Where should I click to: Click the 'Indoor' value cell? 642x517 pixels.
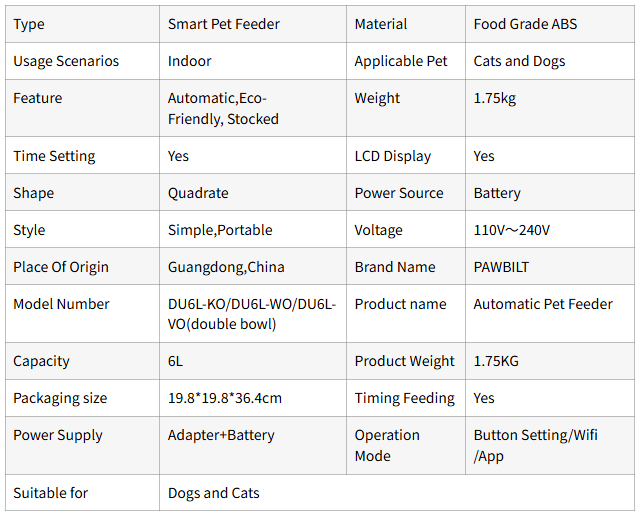(190, 61)
